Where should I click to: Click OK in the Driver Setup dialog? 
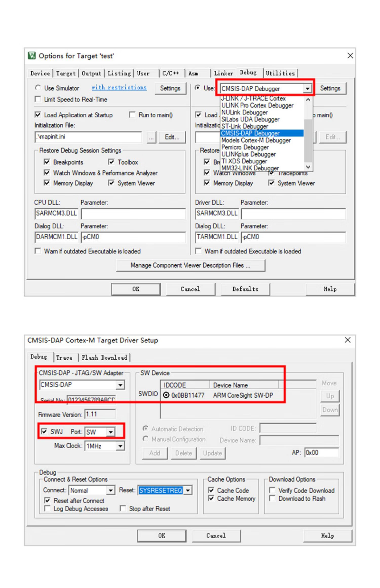click(162, 536)
